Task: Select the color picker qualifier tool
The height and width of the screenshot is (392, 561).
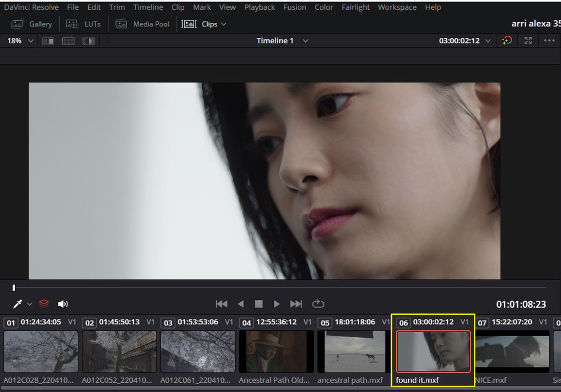Action: (17, 304)
